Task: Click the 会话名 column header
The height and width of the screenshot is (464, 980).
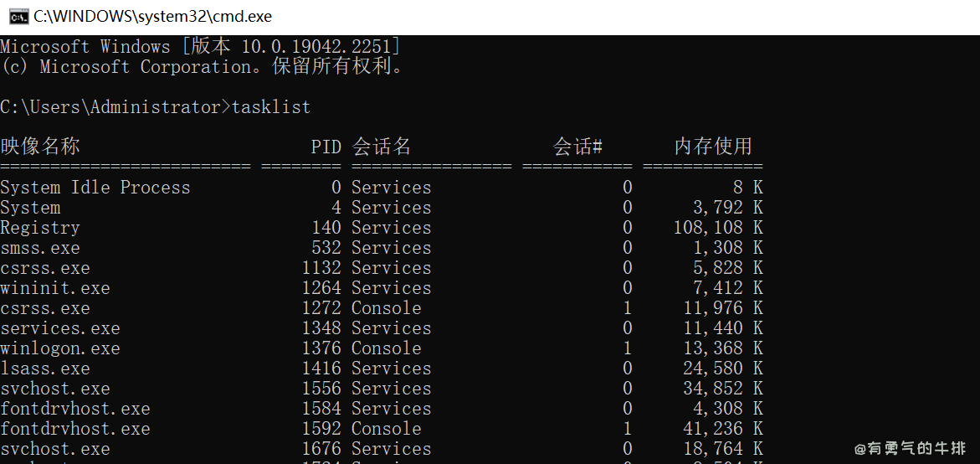Action: click(382, 147)
